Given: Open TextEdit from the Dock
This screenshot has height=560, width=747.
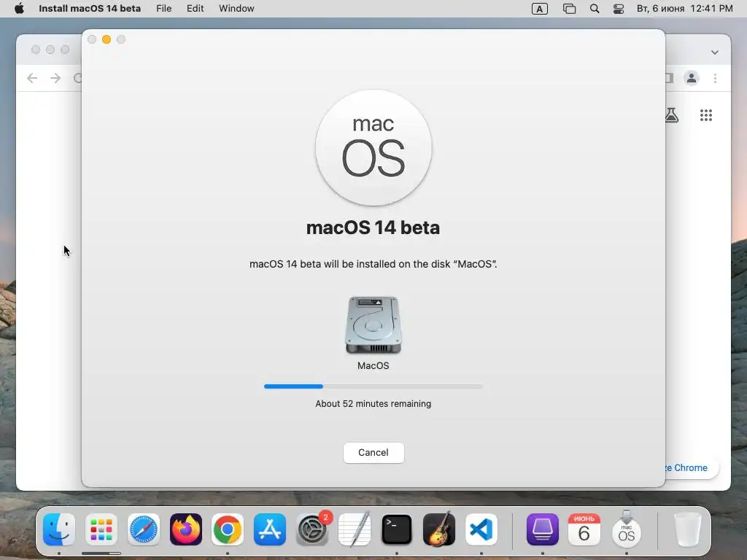Looking at the screenshot, I should [x=355, y=529].
